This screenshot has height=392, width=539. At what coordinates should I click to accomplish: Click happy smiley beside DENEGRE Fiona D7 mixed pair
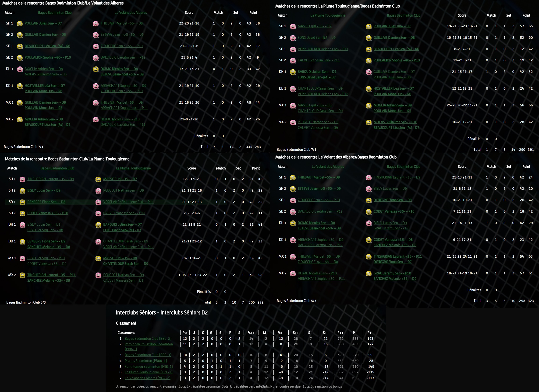click(x=369, y=257)
